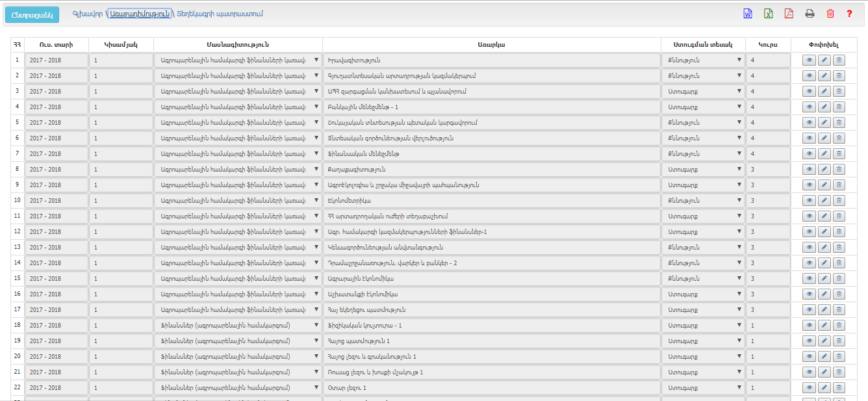
Task: Show row 20 details via eye button
Action: (809, 357)
